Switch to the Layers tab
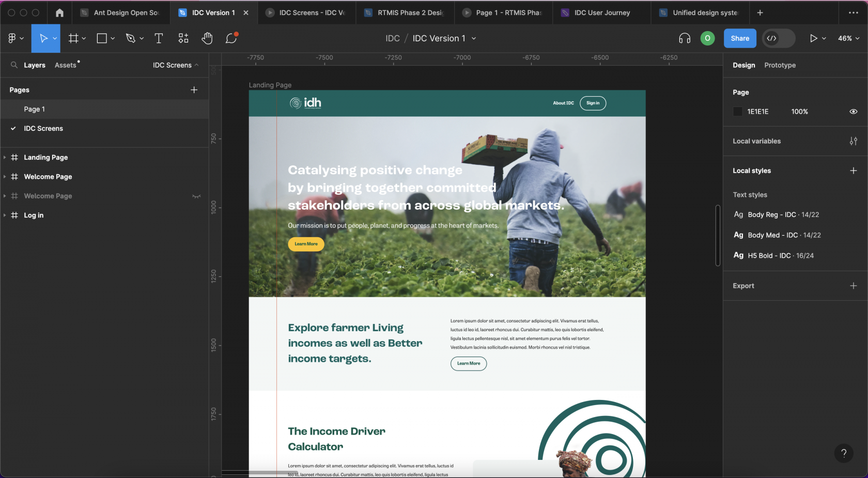868x478 pixels. [35, 65]
